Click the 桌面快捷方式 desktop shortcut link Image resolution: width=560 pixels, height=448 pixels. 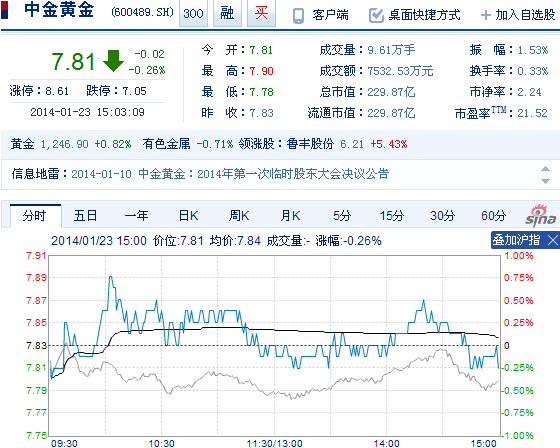[424, 15]
